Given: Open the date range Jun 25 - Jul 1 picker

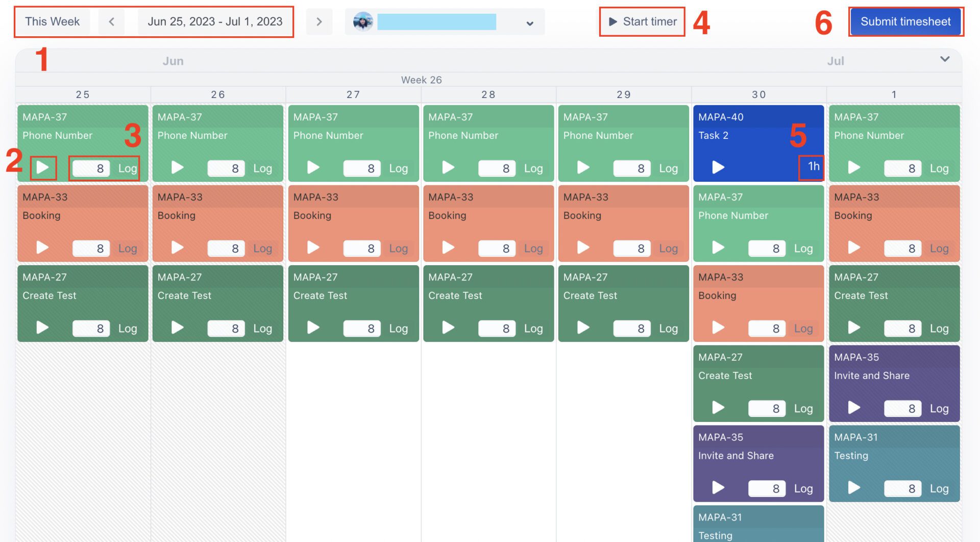Looking at the screenshot, I should [x=215, y=21].
